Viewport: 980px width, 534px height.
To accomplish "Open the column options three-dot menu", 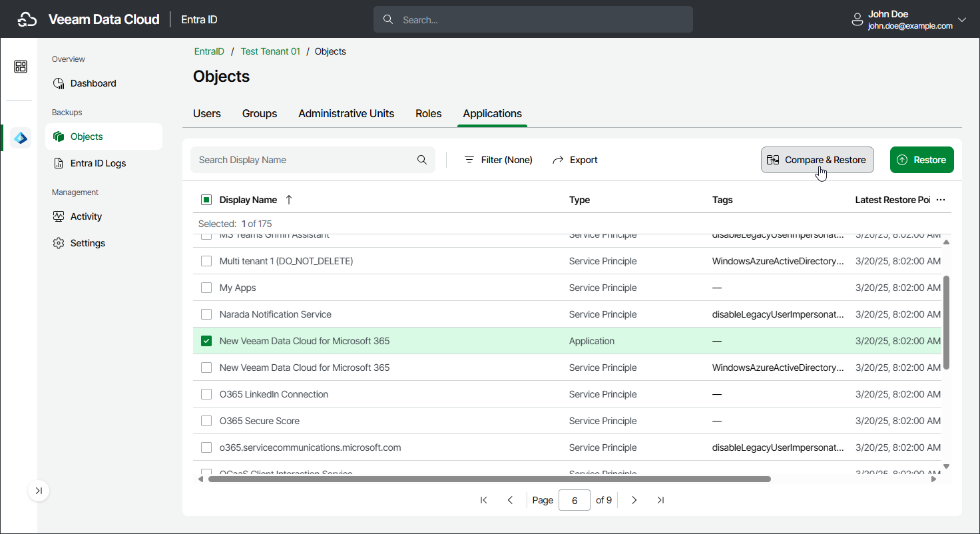I will click(941, 200).
